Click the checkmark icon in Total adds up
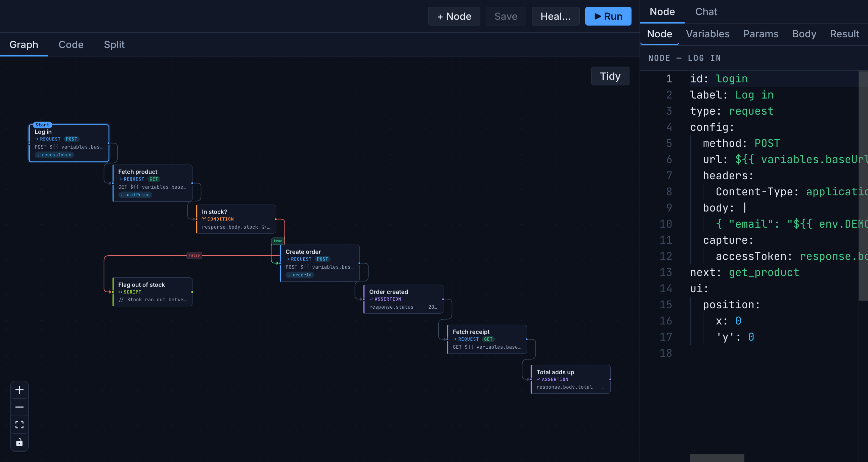The width and height of the screenshot is (868, 462). pyautogui.click(x=538, y=379)
